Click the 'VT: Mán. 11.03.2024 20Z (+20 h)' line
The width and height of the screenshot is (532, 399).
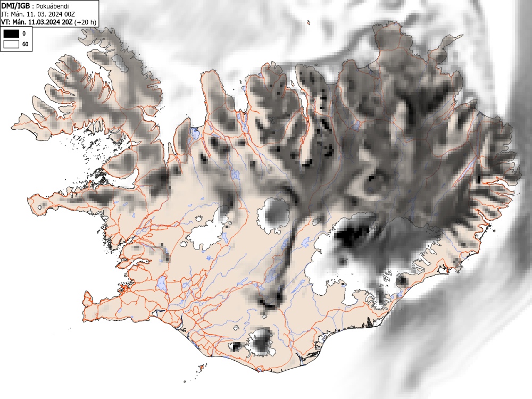[48, 22]
